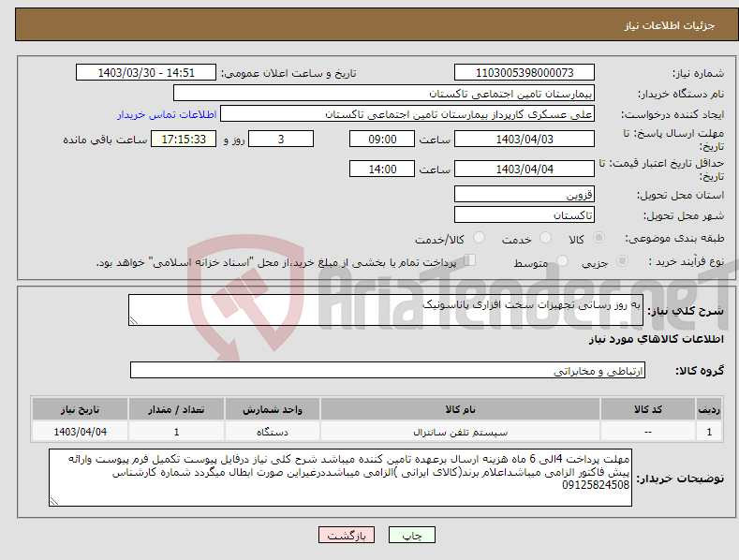Click the buyer notes textarea
This screenshot has height=560, width=739.
(x=340, y=478)
